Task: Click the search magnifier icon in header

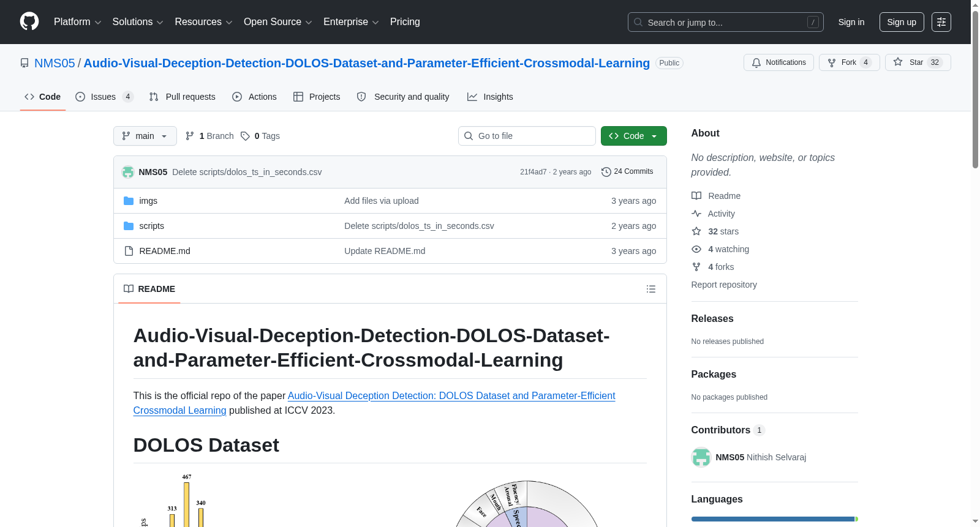Action: click(x=638, y=22)
